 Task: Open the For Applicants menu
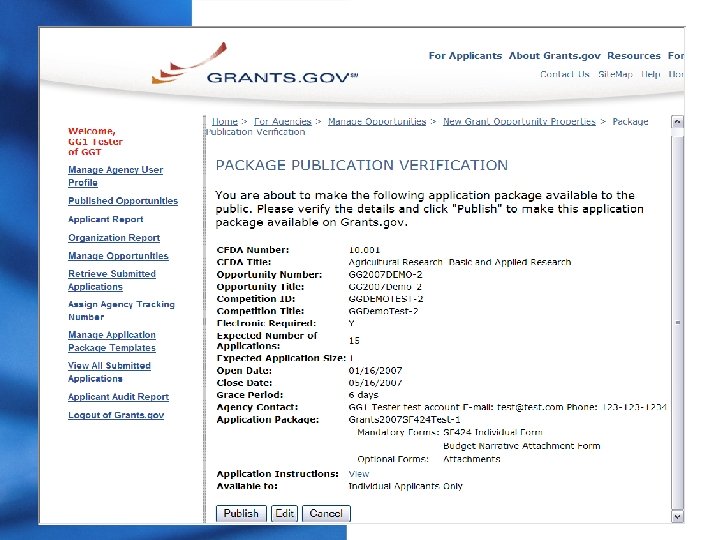pyautogui.click(x=465, y=56)
